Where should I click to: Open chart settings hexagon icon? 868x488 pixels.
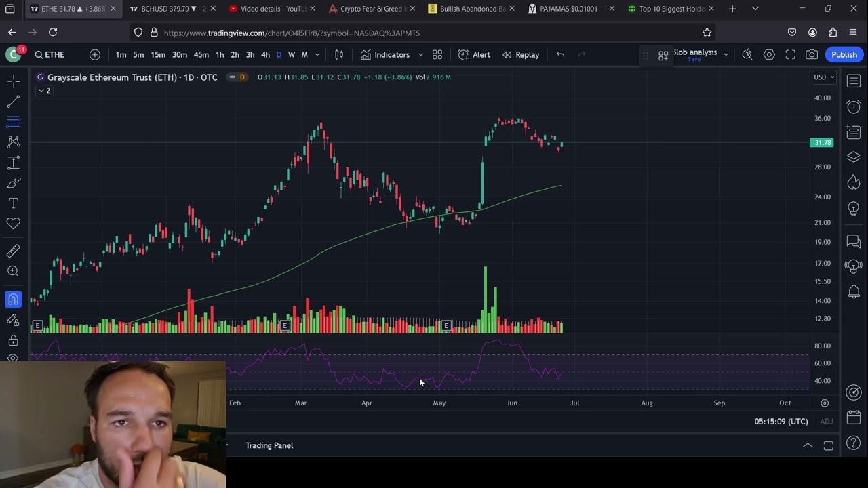769,54
